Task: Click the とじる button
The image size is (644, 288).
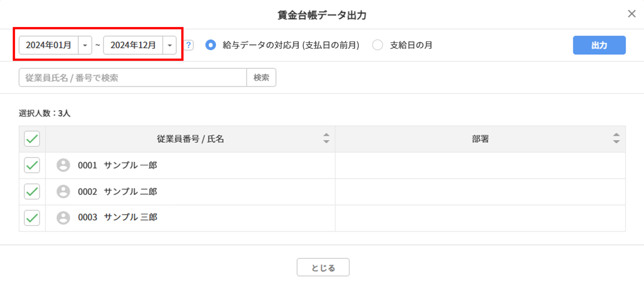Action: (323, 267)
